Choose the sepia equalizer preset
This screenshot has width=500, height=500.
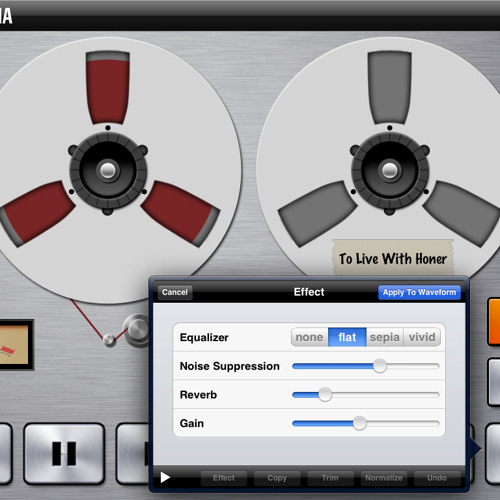(385, 337)
